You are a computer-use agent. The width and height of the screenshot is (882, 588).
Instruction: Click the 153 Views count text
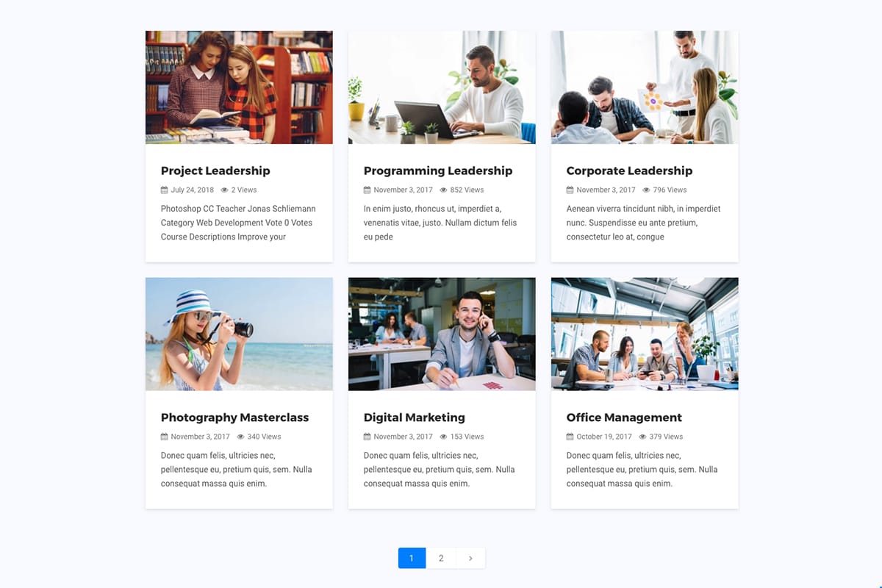pos(467,437)
